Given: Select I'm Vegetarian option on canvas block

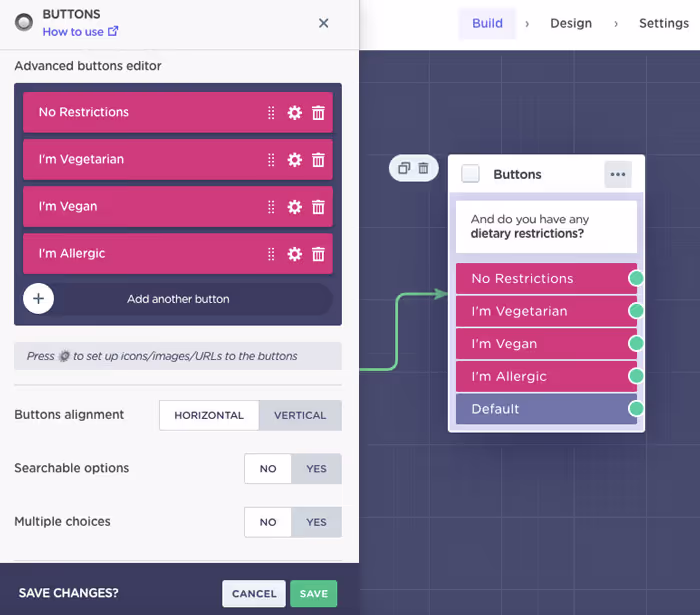Looking at the screenshot, I should [x=546, y=311].
